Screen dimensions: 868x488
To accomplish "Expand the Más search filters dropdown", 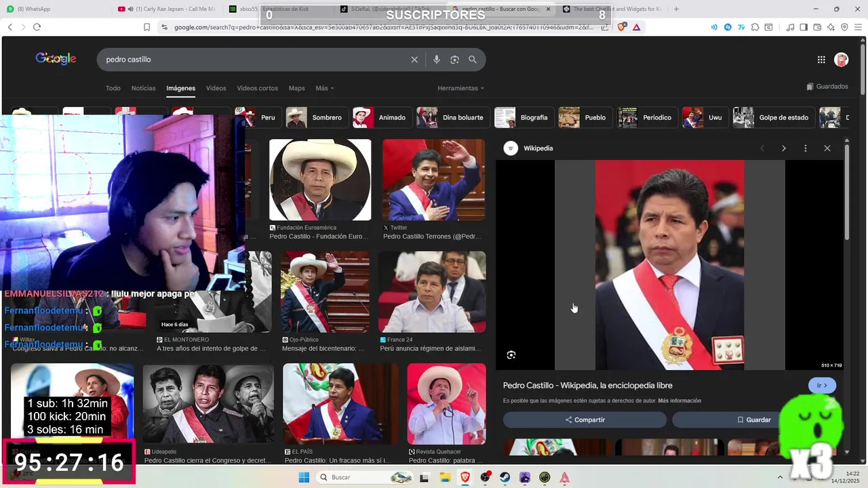I will [x=325, y=88].
